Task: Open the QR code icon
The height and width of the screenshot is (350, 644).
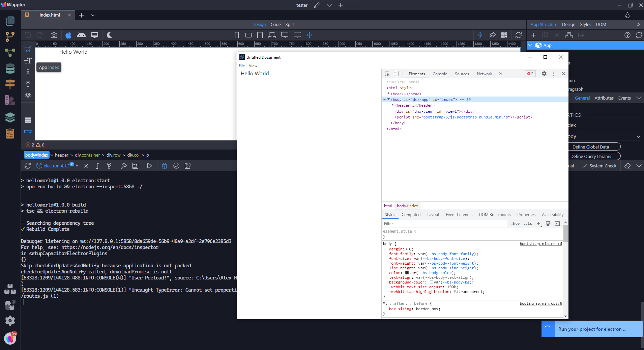Action: click(504, 35)
